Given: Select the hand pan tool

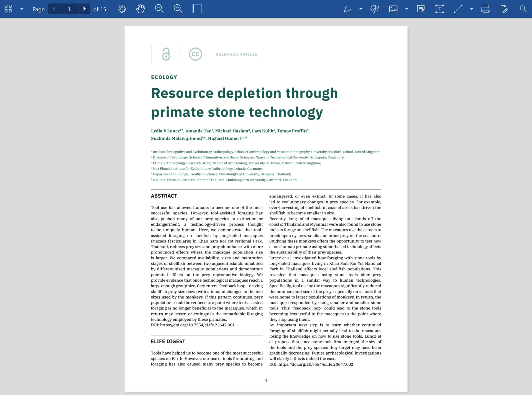Looking at the screenshot, I should point(140,9).
